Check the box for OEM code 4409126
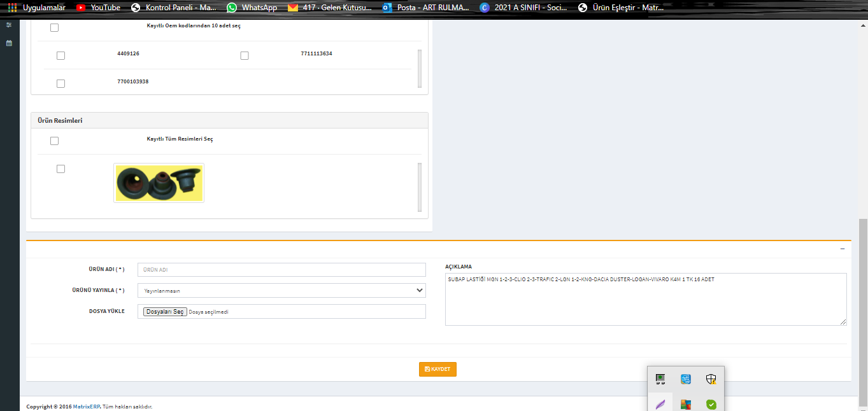This screenshot has width=868, height=411. click(60, 55)
